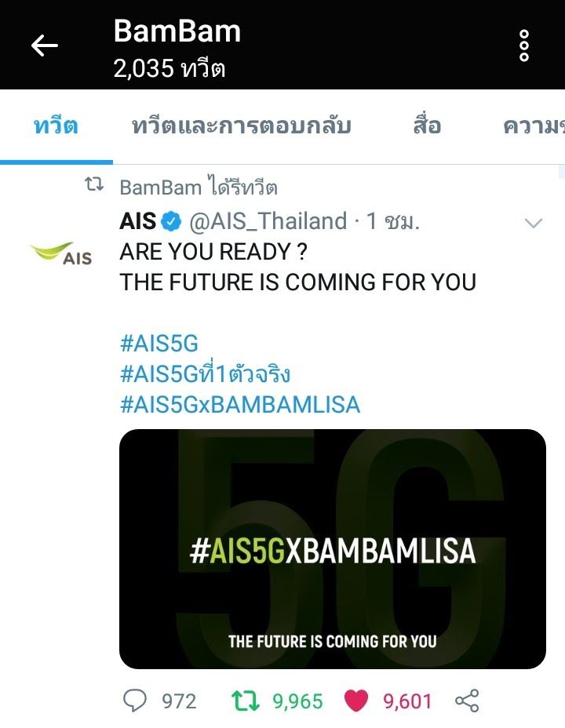565x728 pixels.
Task: Open the three-dot overflow menu
Action: 523,45
